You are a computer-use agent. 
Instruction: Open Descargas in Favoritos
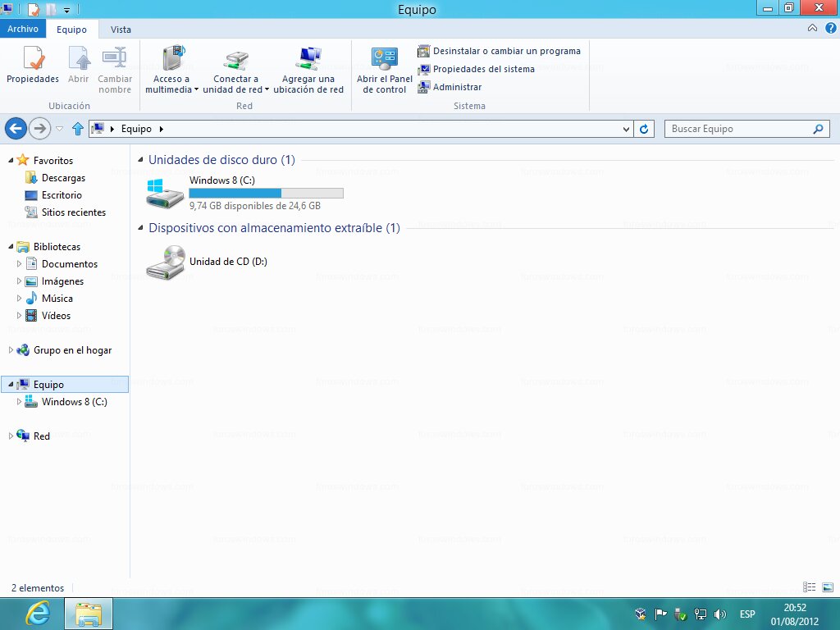click(x=55, y=178)
